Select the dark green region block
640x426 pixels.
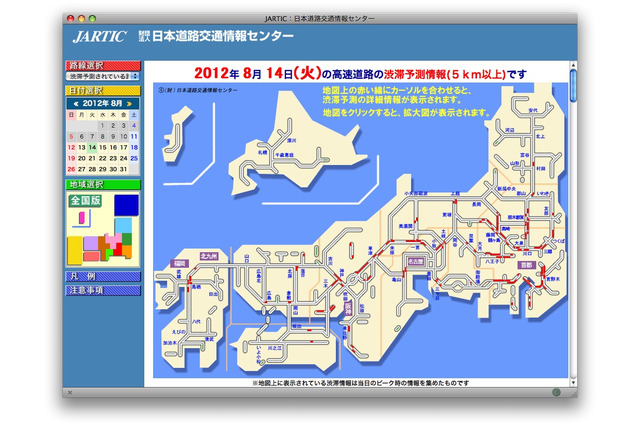(127, 239)
